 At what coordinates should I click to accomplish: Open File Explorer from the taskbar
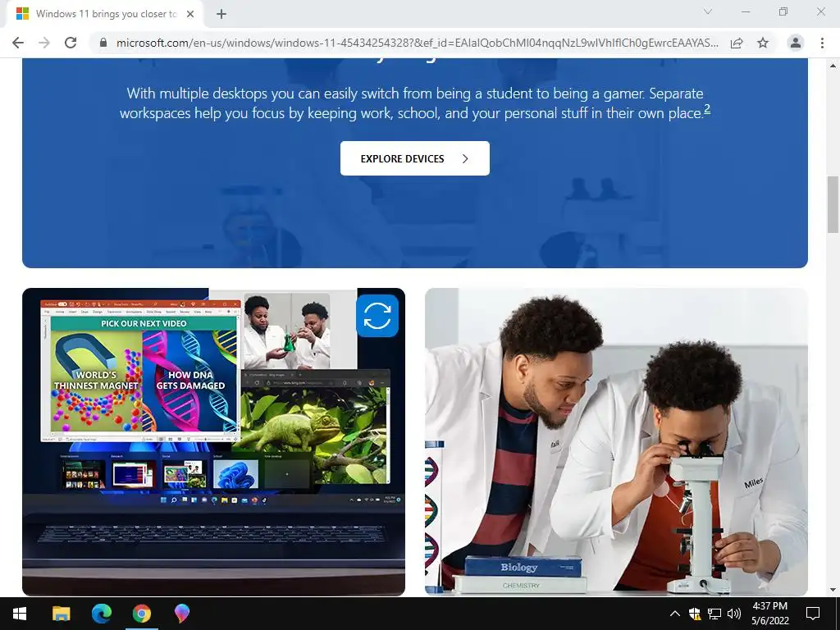click(61, 614)
